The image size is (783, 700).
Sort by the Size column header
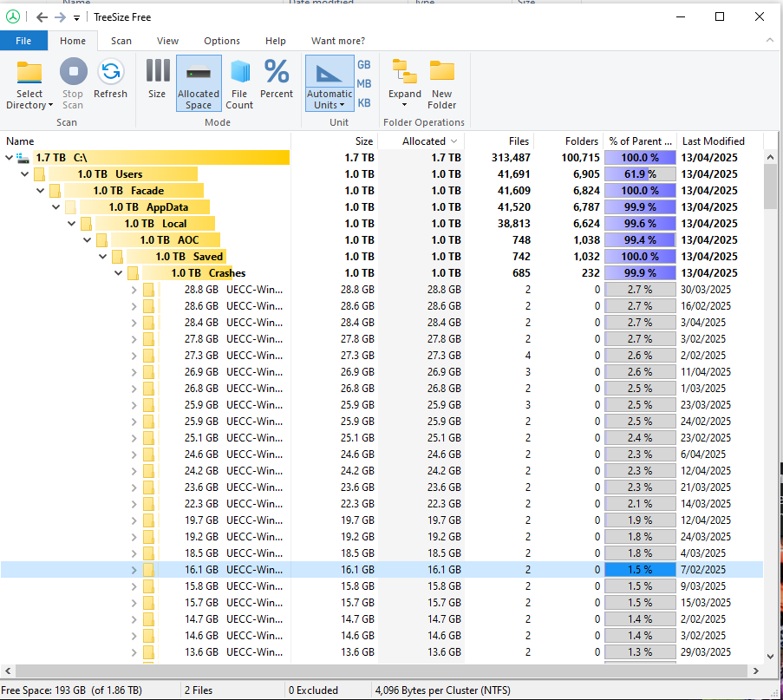(x=334, y=141)
